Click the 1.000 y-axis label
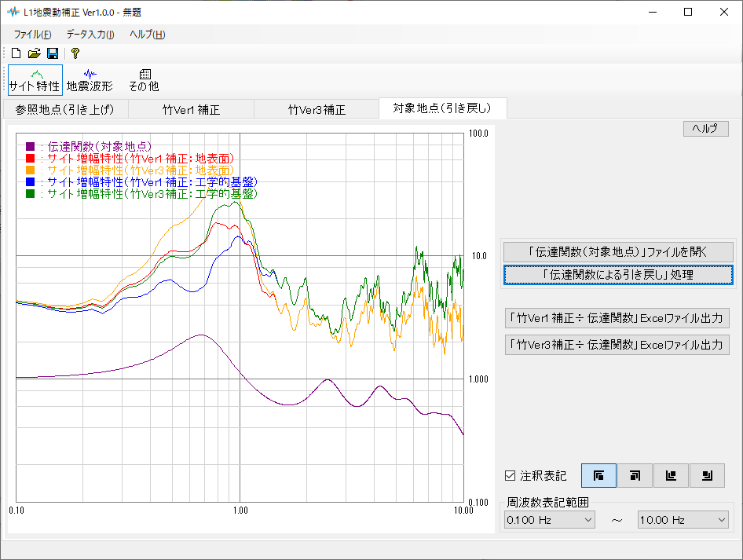743x560 pixels. tap(478, 379)
